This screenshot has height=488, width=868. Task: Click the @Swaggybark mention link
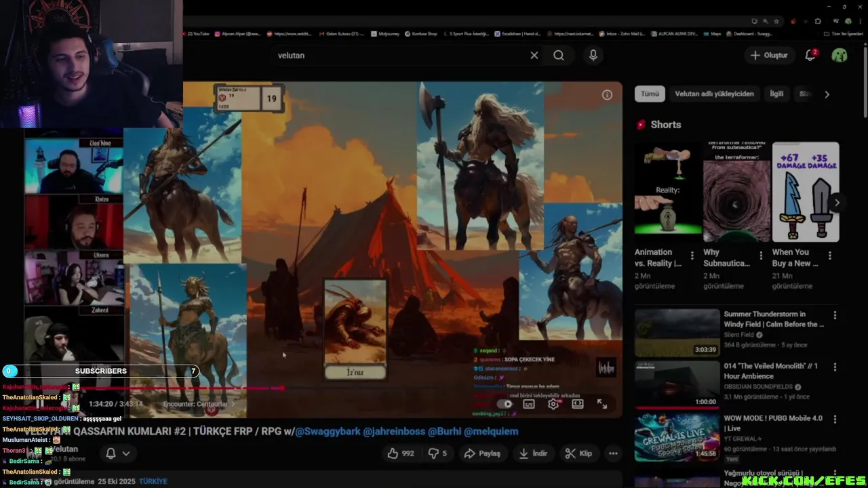pyautogui.click(x=328, y=431)
